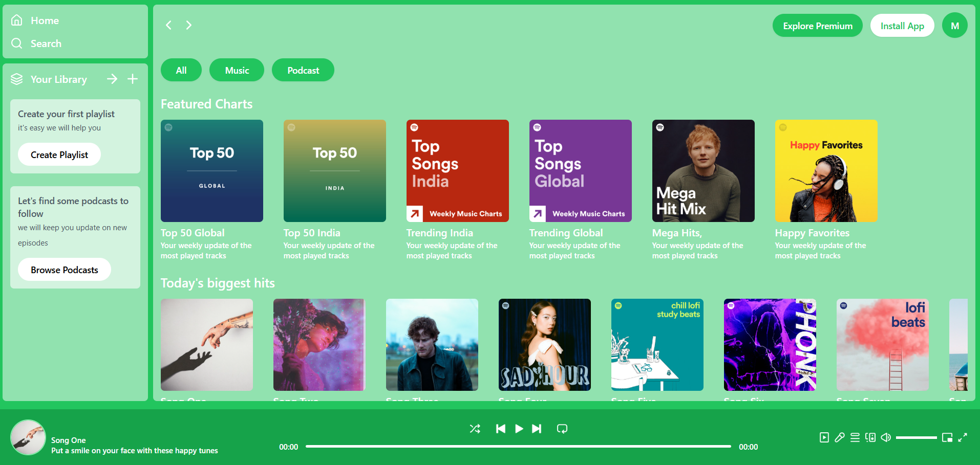Screen dimensions: 980x465
Task: Open the Top 50 India chart cover
Action: coord(335,171)
